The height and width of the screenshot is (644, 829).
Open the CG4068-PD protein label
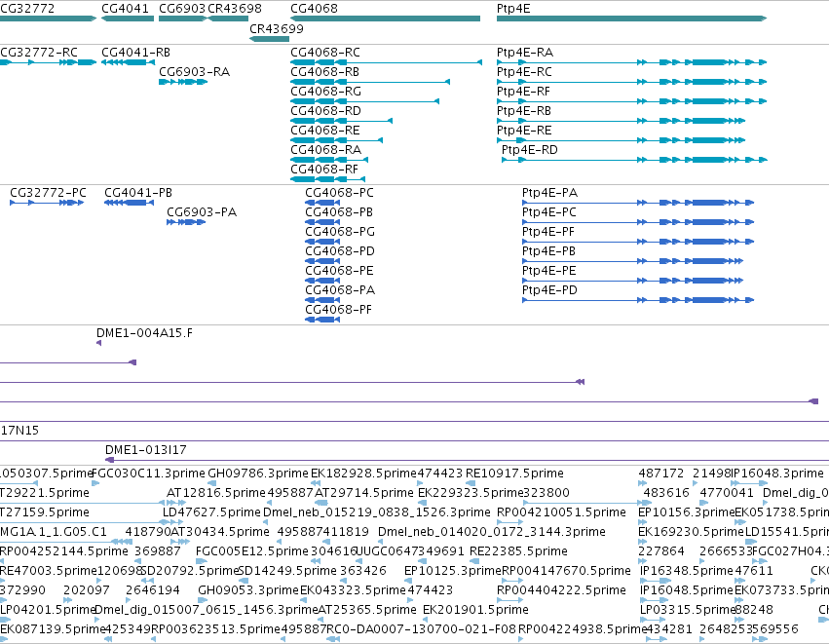click(x=340, y=251)
